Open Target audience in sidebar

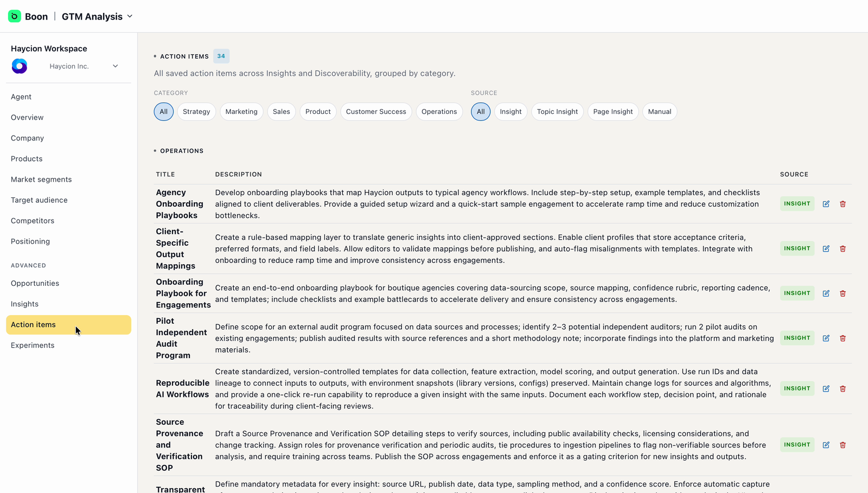coord(68,200)
